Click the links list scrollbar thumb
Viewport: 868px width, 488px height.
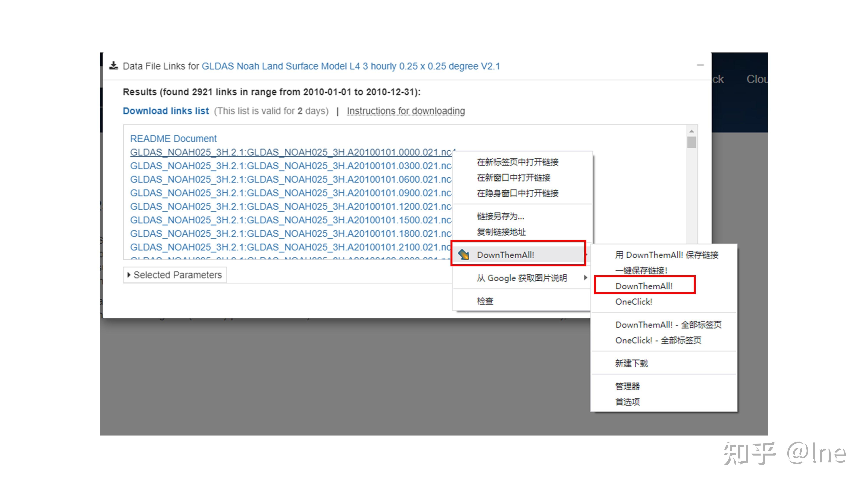tap(692, 142)
